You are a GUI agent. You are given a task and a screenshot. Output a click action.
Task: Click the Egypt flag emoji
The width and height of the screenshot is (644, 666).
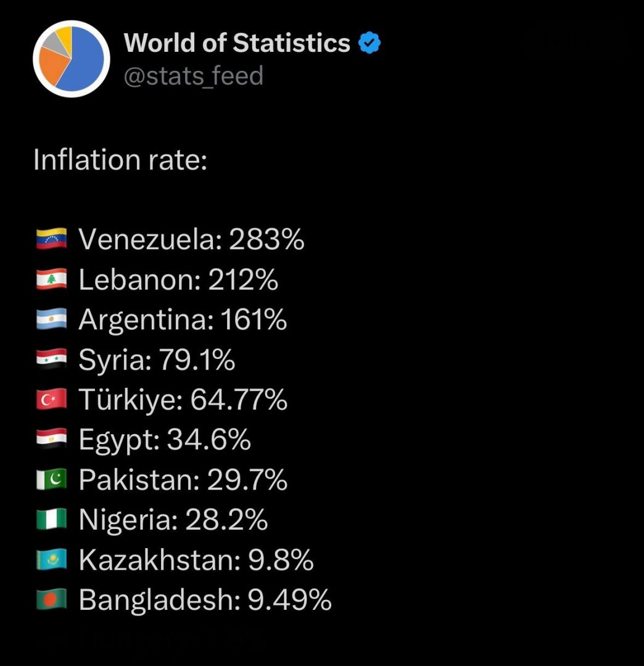(51, 439)
